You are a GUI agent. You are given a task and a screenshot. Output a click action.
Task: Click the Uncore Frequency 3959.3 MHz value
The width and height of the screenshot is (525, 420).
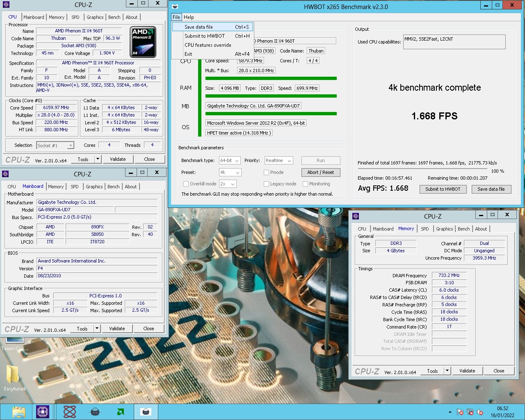click(484, 258)
